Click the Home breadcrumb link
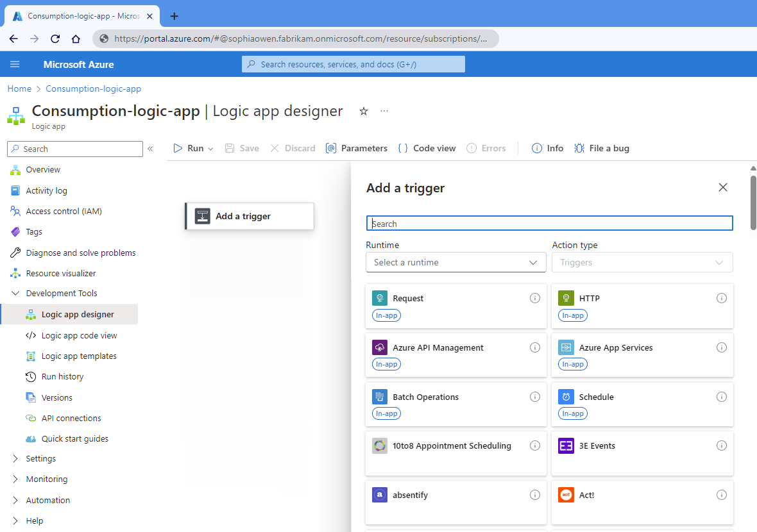757x532 pixels. click(x=19, y=88)
